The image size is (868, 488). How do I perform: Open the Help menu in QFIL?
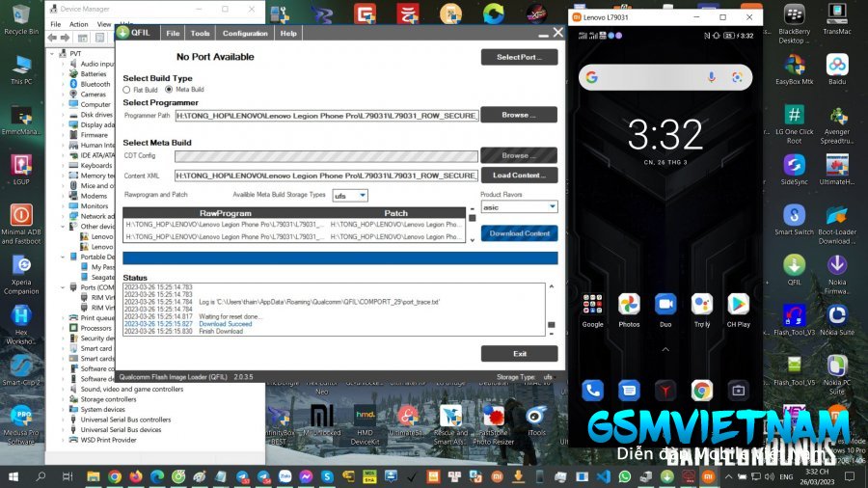[x=288, y=33]
